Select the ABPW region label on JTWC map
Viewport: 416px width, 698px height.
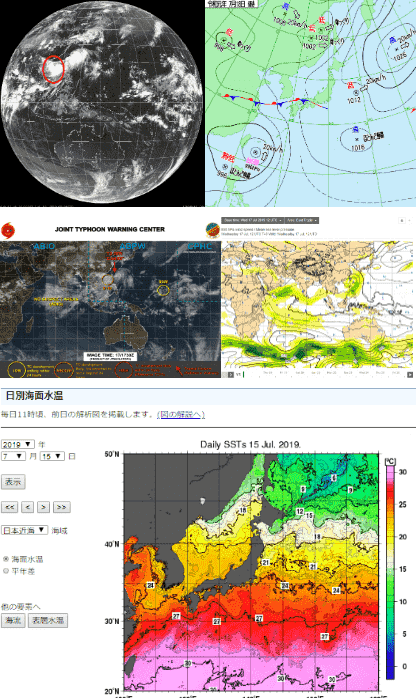tap(133, 246)
